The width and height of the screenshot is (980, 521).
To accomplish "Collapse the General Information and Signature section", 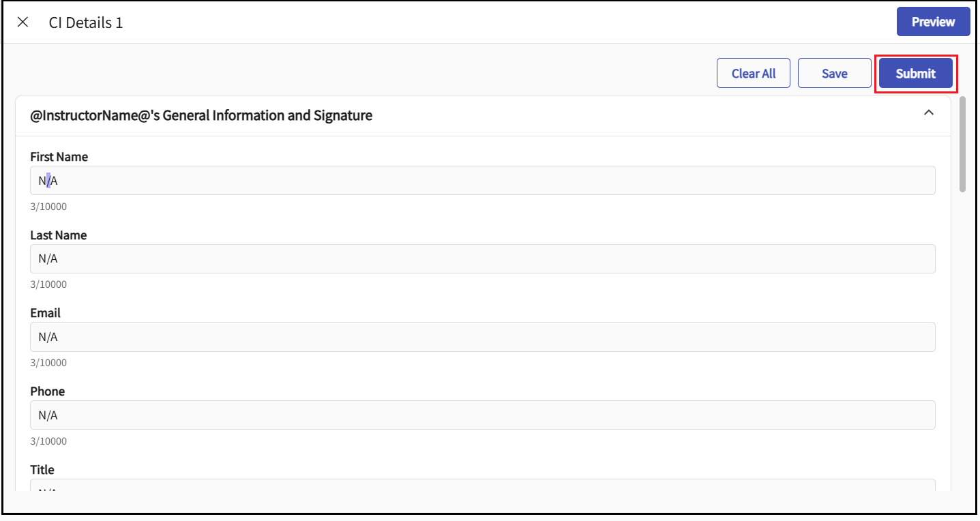I will (x=928, y=113).
